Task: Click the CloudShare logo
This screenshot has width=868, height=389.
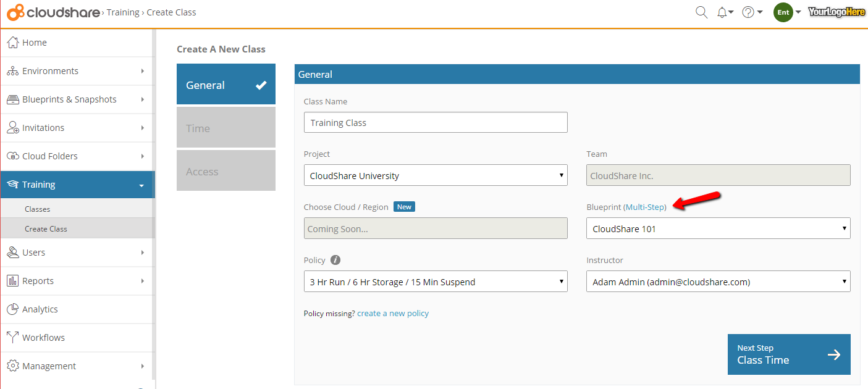Action: click(54, 12)
